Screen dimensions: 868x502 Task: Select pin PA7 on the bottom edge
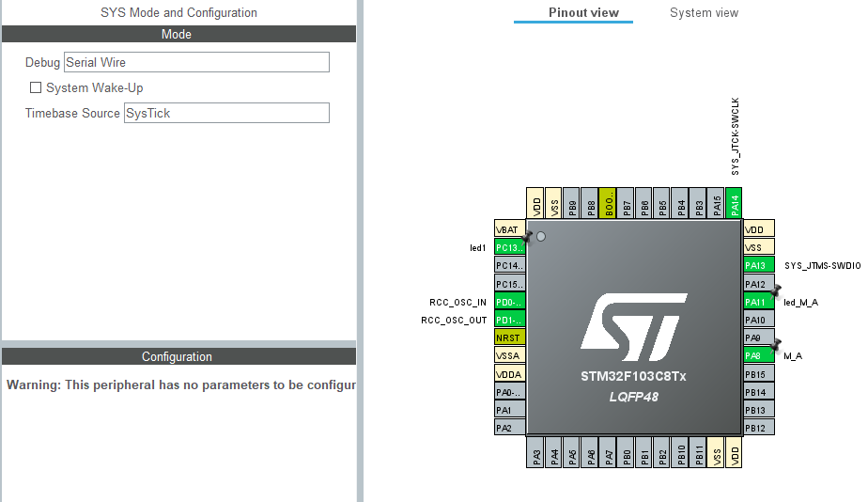[x=609, y=452]
